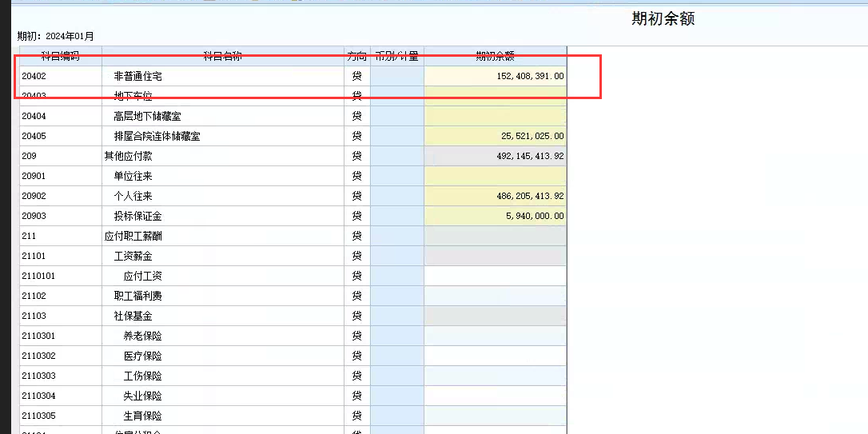The height and width of the screenshot is (434, 868).
Task: Select the 医疗保险 account name
Action: click(x=143, y=356)
